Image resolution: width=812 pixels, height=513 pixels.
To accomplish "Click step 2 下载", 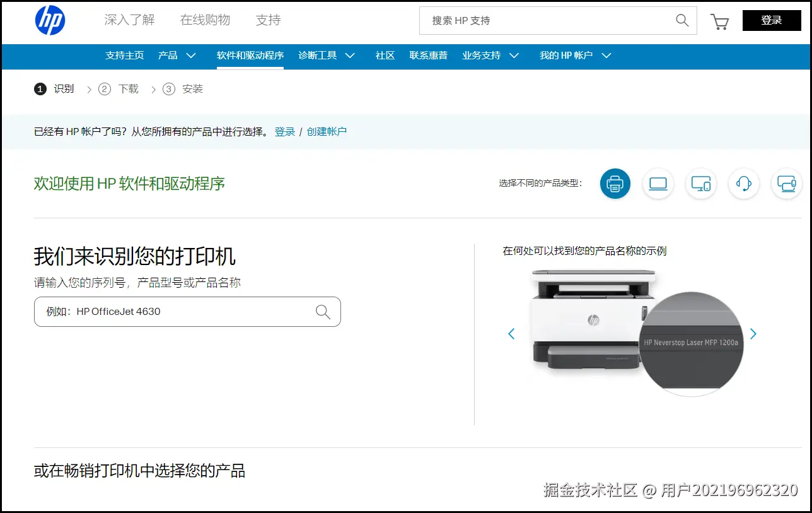I will (119, 89).
